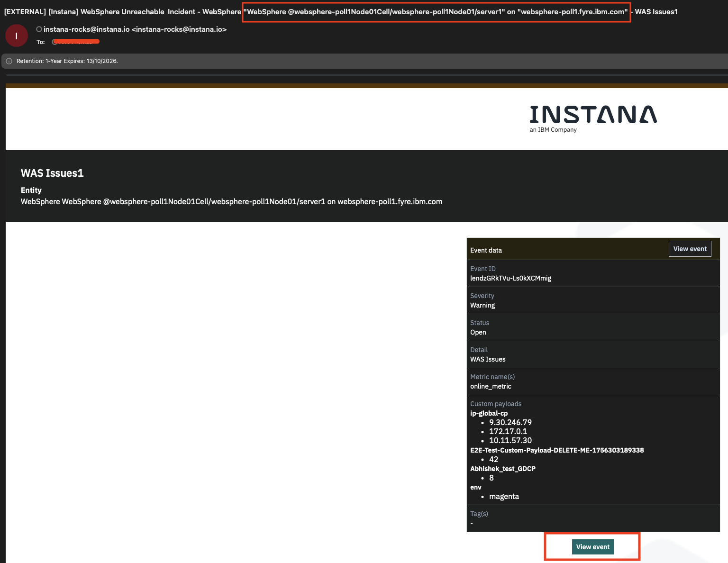Click the env payload value magenta
The height and width of the screenshot is (563, 728).
click(504, 497)
